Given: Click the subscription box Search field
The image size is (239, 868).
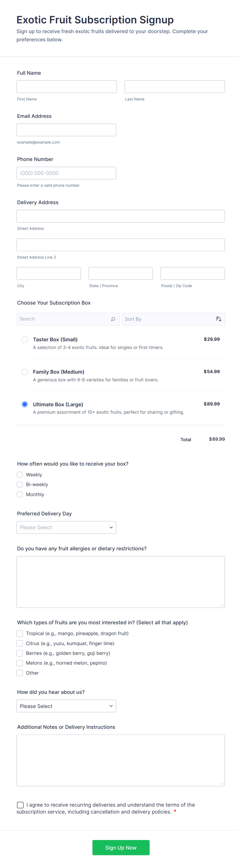Looking at the screenshot, I should 64,319.
